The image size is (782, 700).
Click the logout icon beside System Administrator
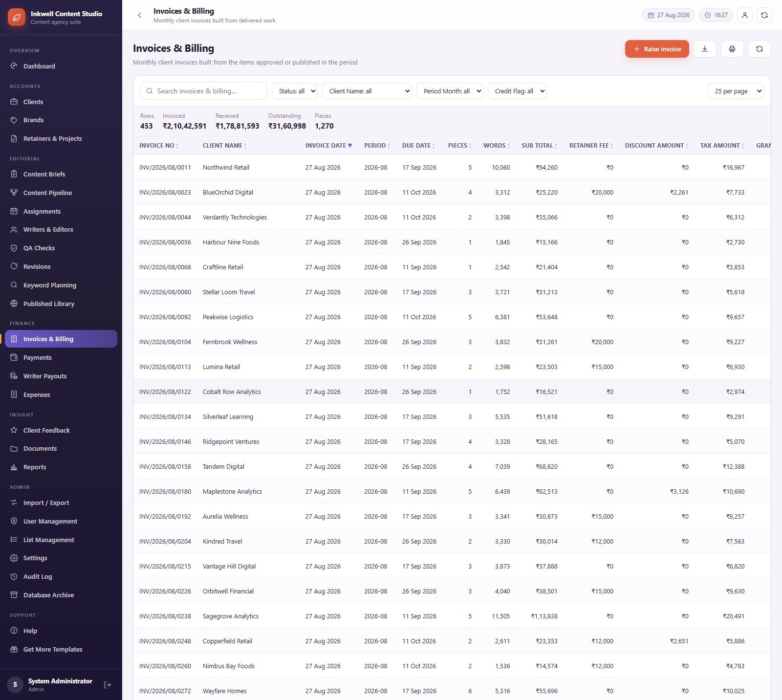click(x=108, y=685)
